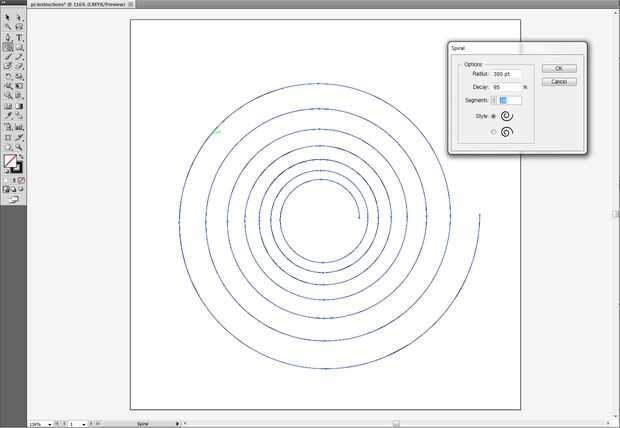
Task: Enable Draw Behind mode
Action: (x=13, y=189)
